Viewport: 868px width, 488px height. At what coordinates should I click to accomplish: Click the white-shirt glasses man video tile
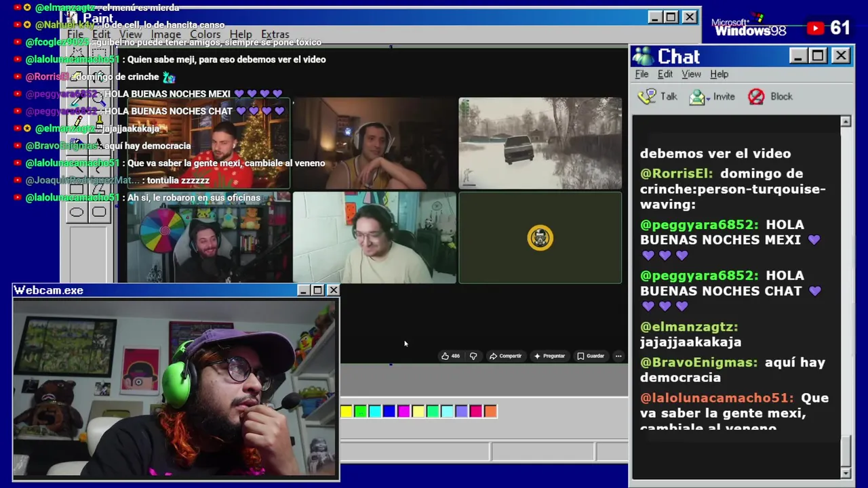[x=375, y=237]
